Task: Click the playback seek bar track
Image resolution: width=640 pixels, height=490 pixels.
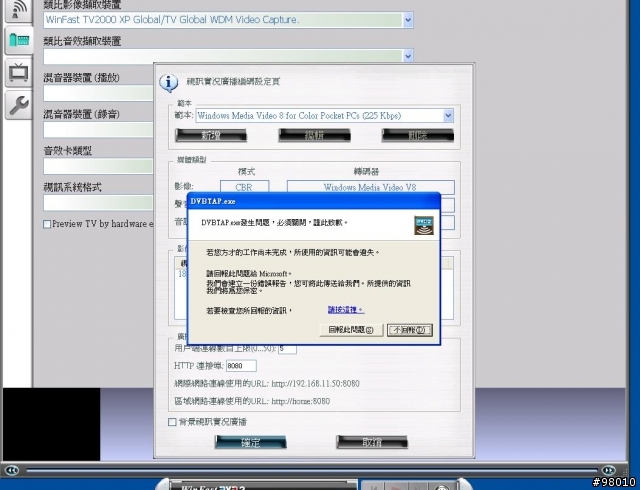Action: point(312,470)
